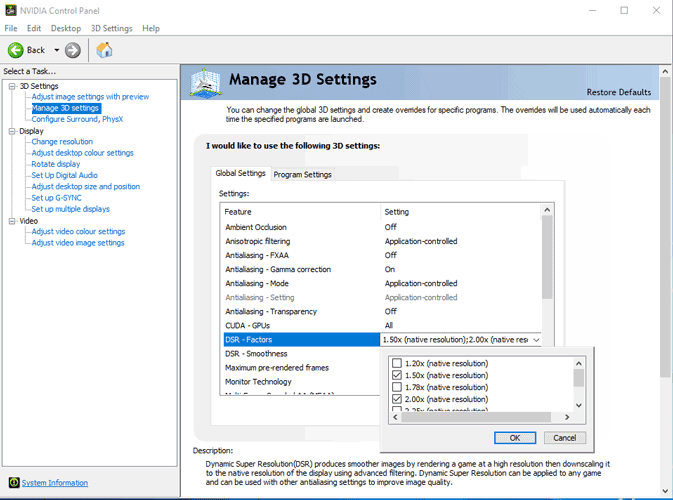Uncheck the 2.00x native resolution checkbox
This screenshot has width=673, height=500.
click(398, 399)
